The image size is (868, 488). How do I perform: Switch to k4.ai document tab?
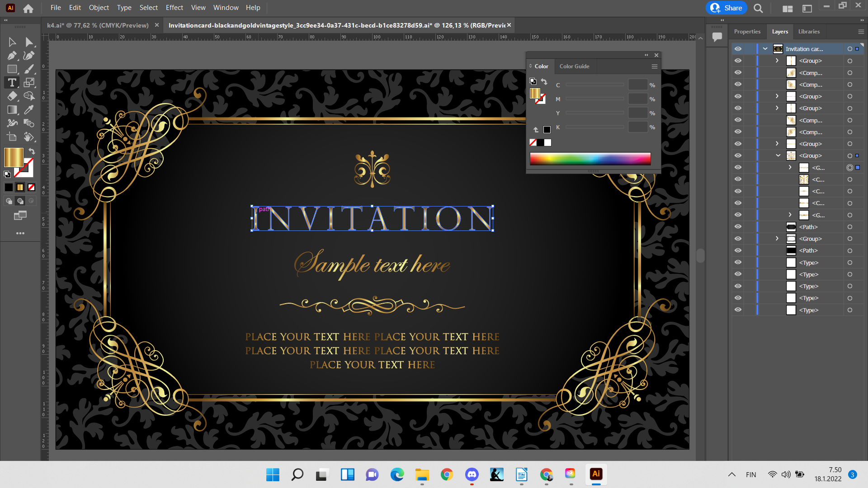(x=98, y=25)
